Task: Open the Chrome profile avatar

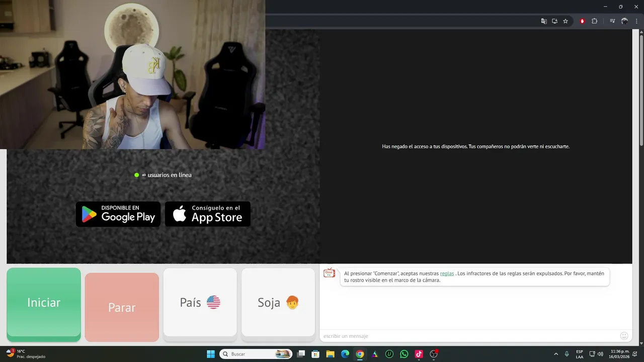Action: pyautogui.click(x=625, y=21)
